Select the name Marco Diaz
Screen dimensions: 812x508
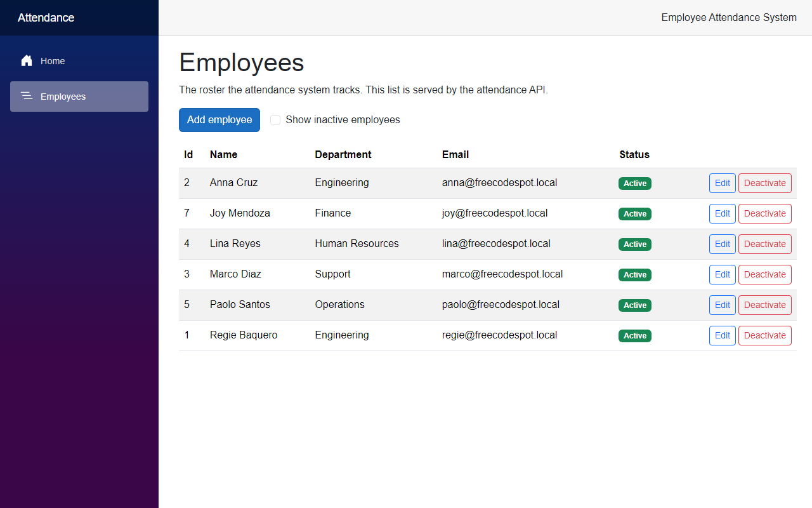235,274
